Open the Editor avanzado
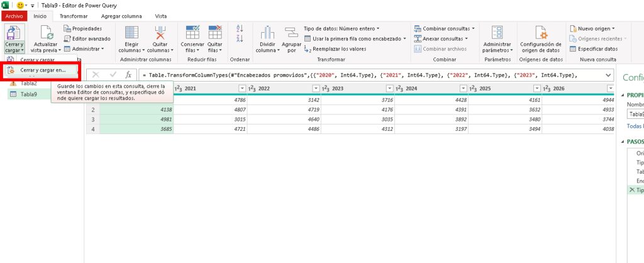Image resolution: width=644 pixels, height=263 pixels. (87, 38)
